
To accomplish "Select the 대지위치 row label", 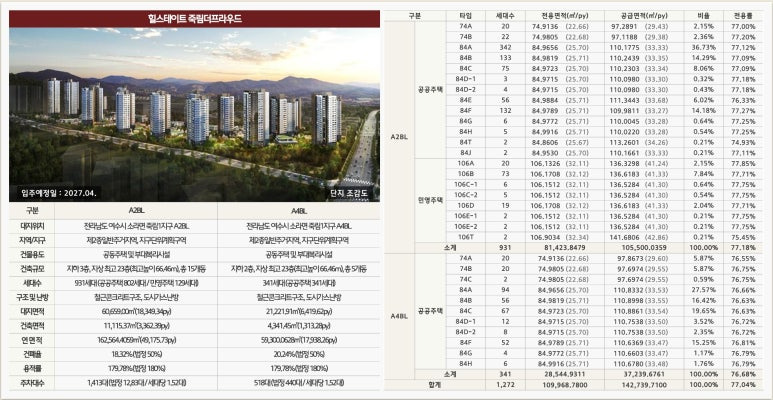I will (x=32, y=226).
